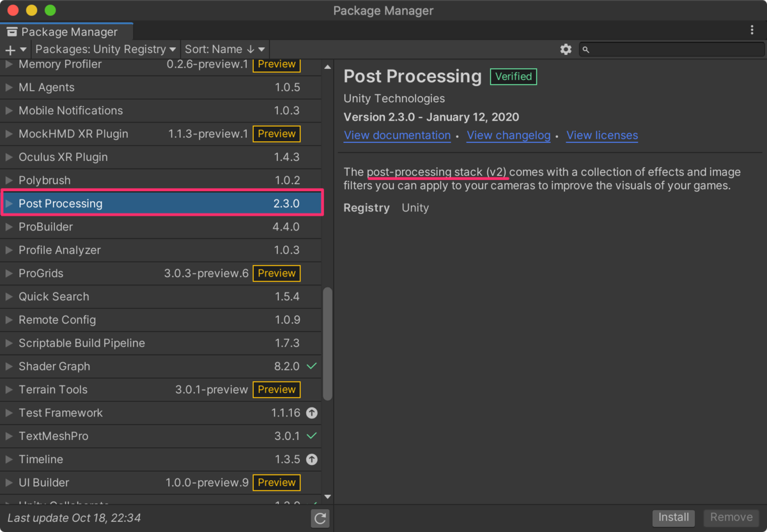
Task: Select the Mobile Notifications package
Action: click(160, 110)
